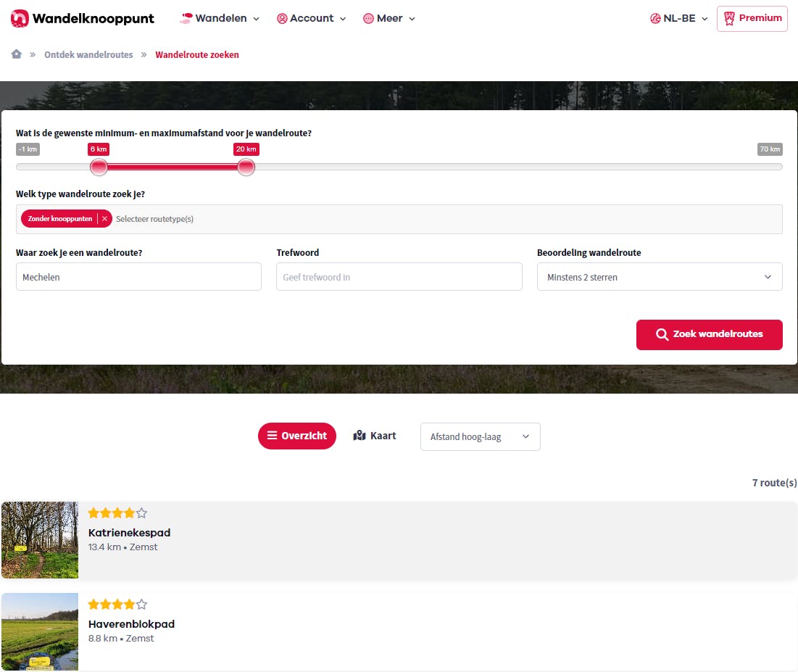Viewport: 798px width, 672px height.
Task: Click the Haverenblokpad route thumbnail
Action: coord(39,631)
